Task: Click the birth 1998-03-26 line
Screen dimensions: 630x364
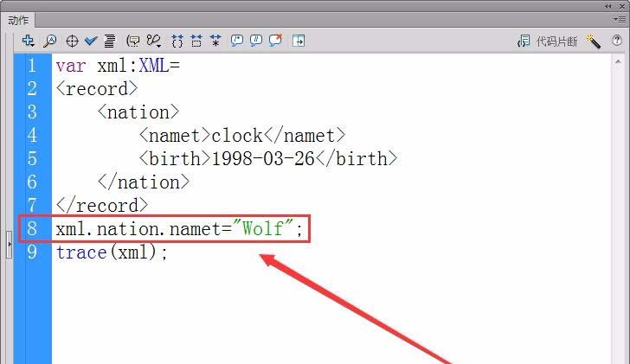Action: (x=268, y=158)
